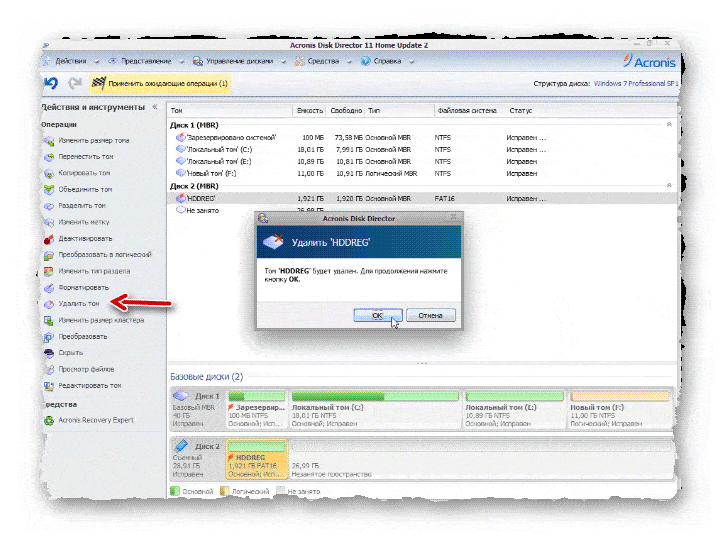Select 'Локальный том' (E:) row
The height and width of the screenshot is (536, 720).
pos(422,161)
